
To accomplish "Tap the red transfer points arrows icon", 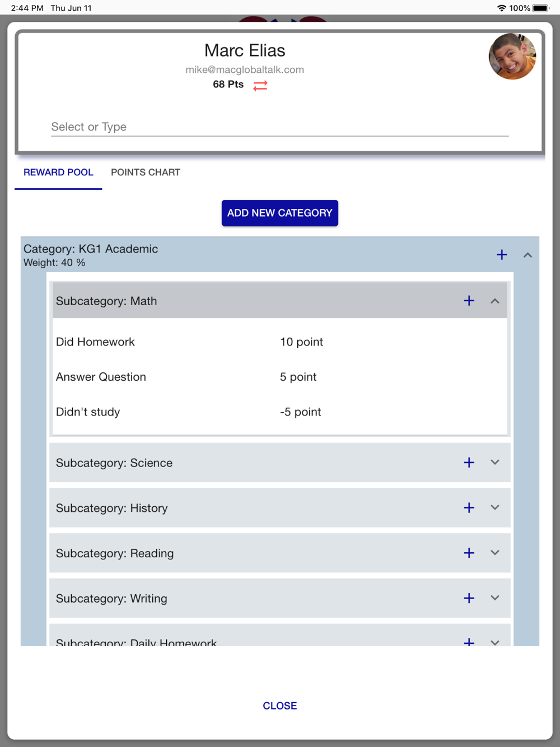I will (260, 85).
